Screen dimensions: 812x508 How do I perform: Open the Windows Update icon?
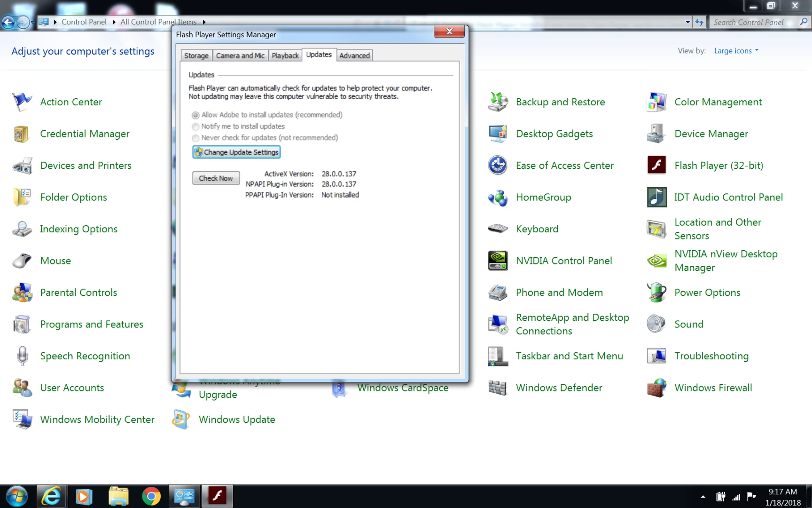pos(181,419)
